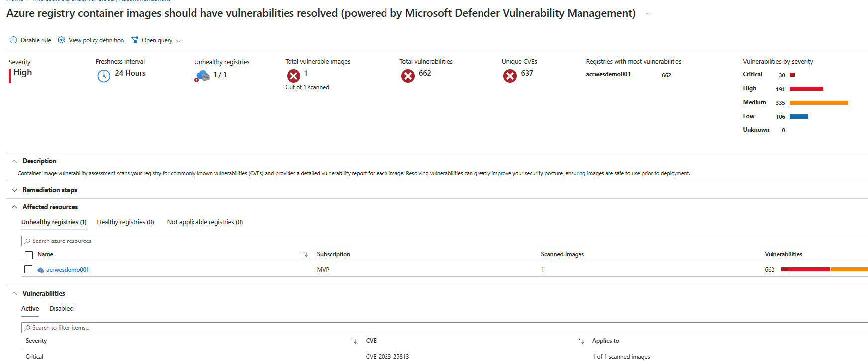Click the Disable rule icon
Screen dimensions: 868x361
coord(13,40)
